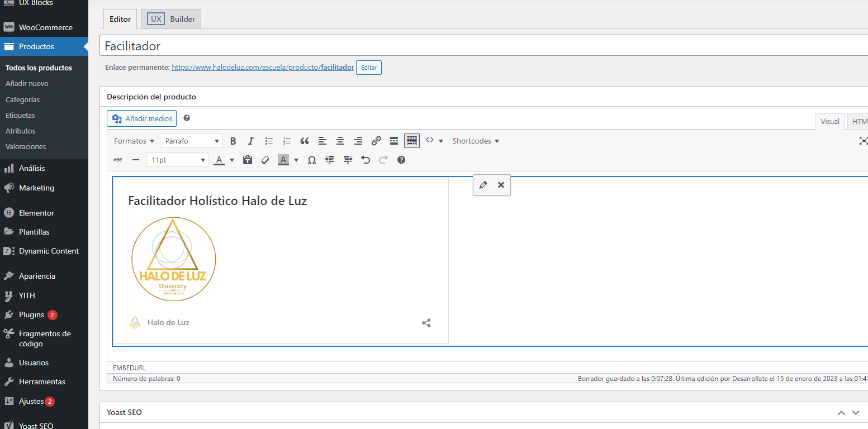The height and width of the screenshot is (429, 868).
Task: Move the Yoast SEO panel down
Action: [856, 413]
